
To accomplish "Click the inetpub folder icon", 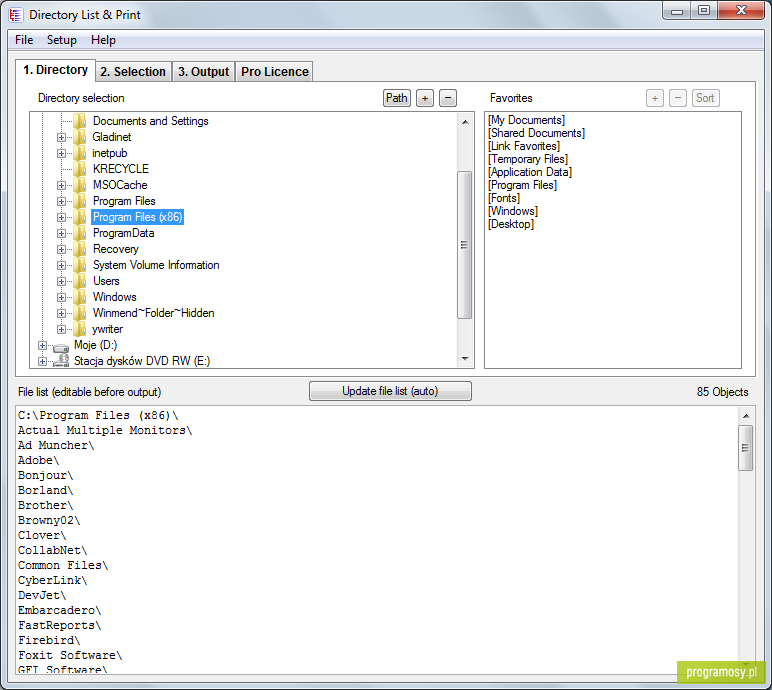I will click(80, 153).
